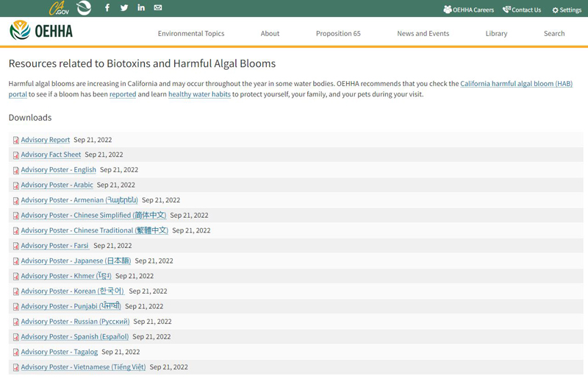Open OEHHA's LinkedIn icon
Image resolution: width=588 pixels, height=379 pixels.
(x=141, y=7)
